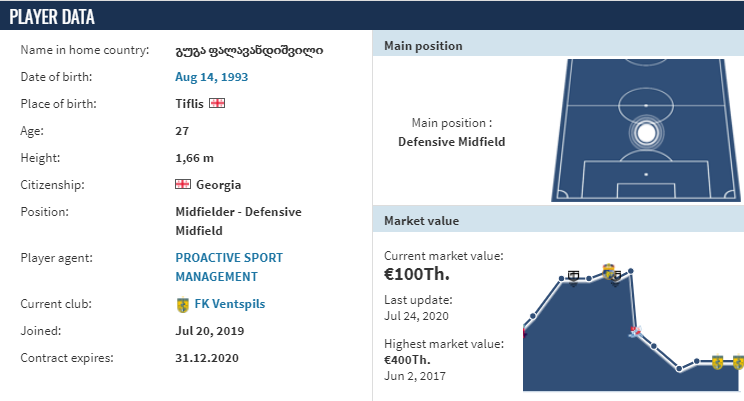Viewport: 744px width, 401px height.
Task: Click the Market value section header
Action: click(x=558, y=221)
